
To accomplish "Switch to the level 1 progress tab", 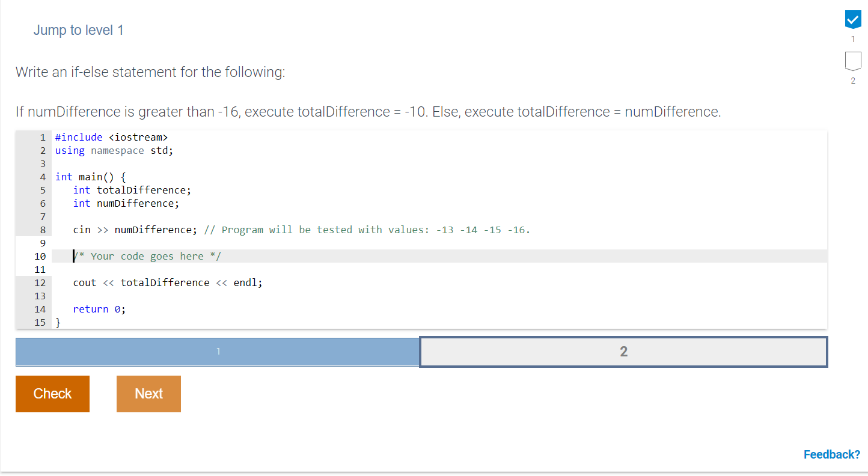I will [x=218, y=352].
